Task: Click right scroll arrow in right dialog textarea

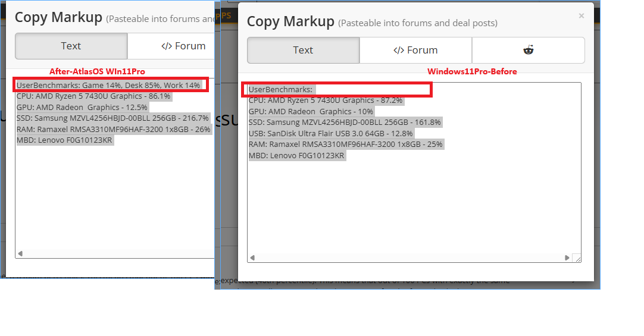Action: (x=567, y=258)
